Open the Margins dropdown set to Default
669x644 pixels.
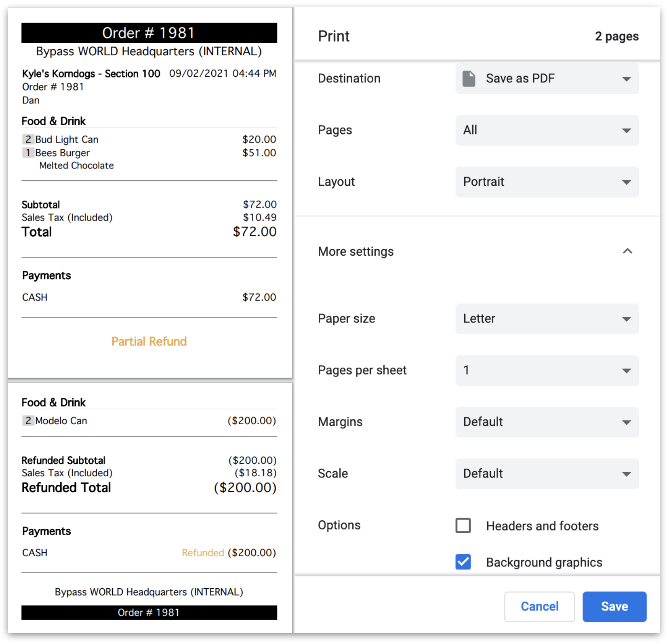point(547,422)
